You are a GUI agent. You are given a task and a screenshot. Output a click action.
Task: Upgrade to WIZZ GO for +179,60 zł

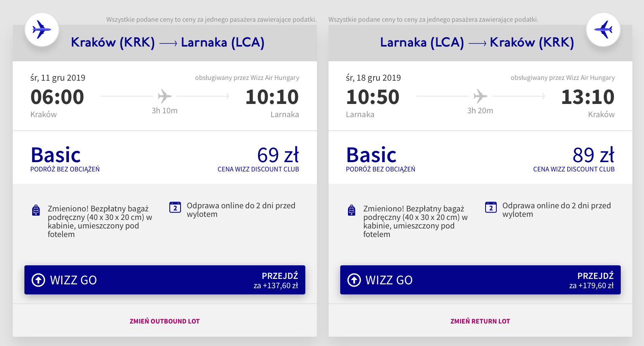click(480, 280)
